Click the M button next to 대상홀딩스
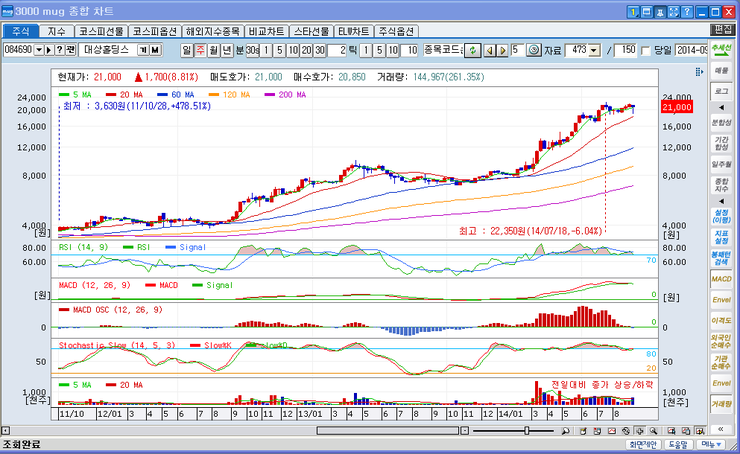The image size is (740, 454). point(155,50)
